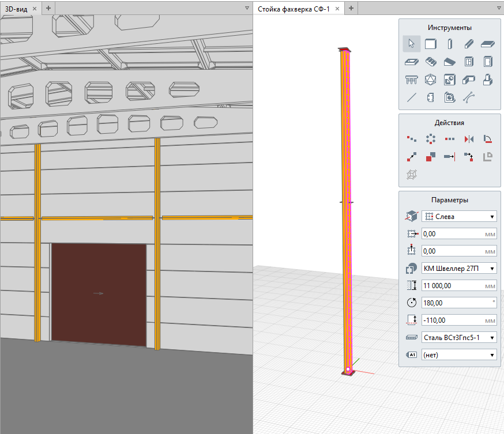Activate the Mirror action
The image size is (504, 434).
tap(468, 139)
